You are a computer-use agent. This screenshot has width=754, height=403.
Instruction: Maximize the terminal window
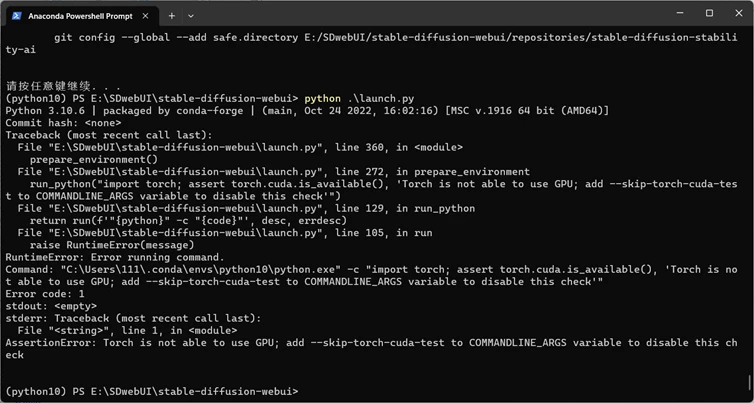point(709,13)
